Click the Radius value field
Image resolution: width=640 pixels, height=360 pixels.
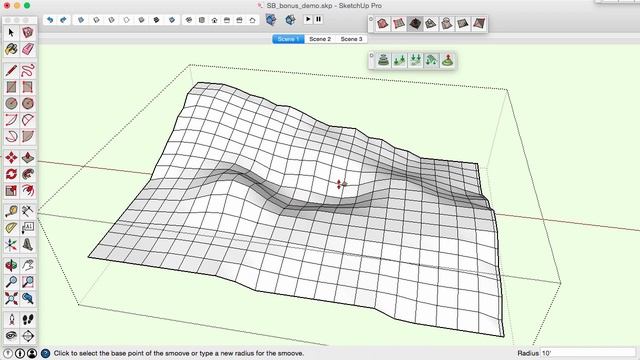click(588, 353)
